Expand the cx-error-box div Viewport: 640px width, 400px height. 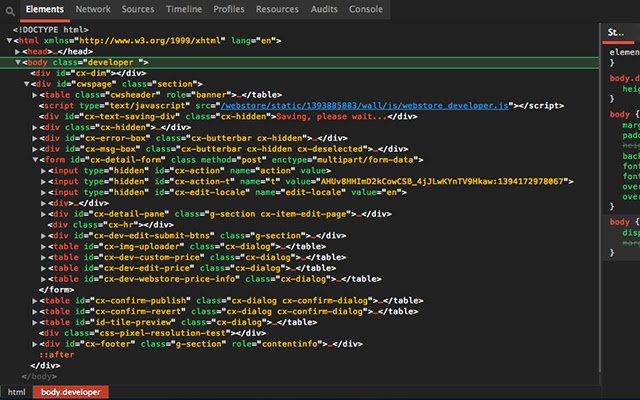(35, 138)
